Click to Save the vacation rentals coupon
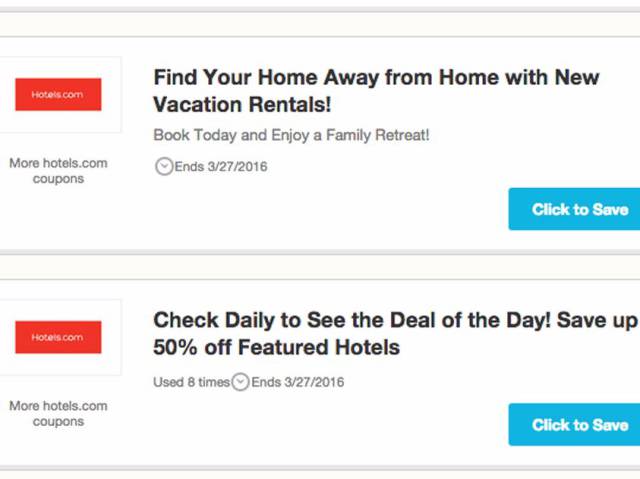Viewport: 640px width, 479px height. [x=574, y=209]
